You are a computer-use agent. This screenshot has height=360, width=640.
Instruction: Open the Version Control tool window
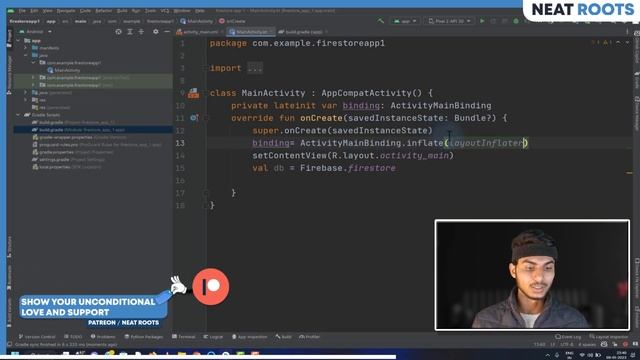coord(37,337)
